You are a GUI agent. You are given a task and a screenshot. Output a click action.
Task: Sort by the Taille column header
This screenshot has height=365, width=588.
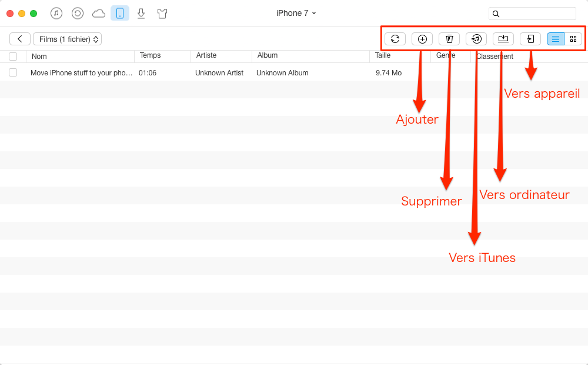click(383, 55)
